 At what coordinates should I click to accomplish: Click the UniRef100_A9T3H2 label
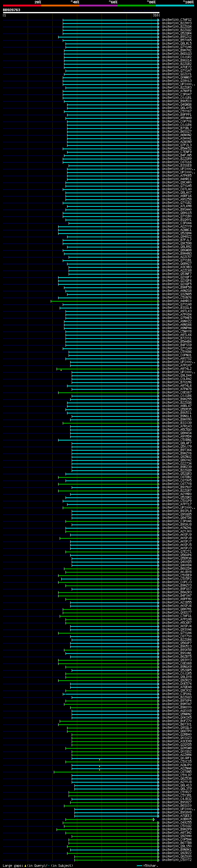pyautogui.click(x=177, y=833)
